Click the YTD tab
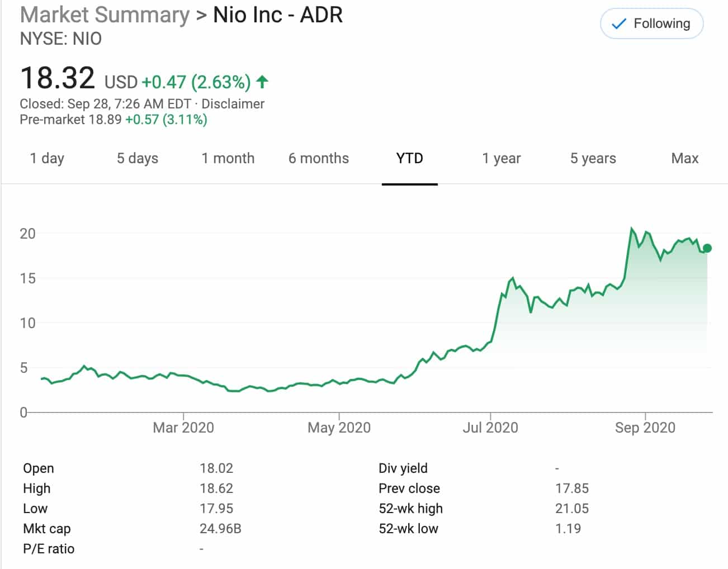Image resolution: width=728 pixels, height=569 pixels. tap(409, 159)
